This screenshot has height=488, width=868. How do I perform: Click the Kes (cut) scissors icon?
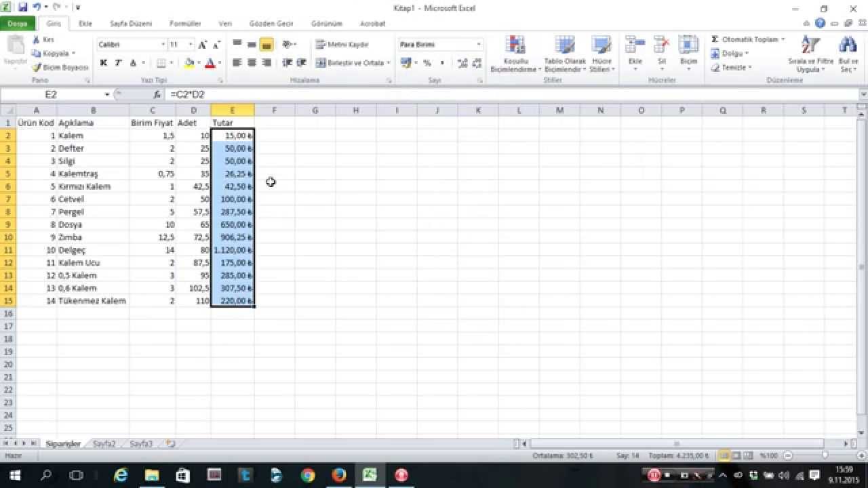point(36,39)
